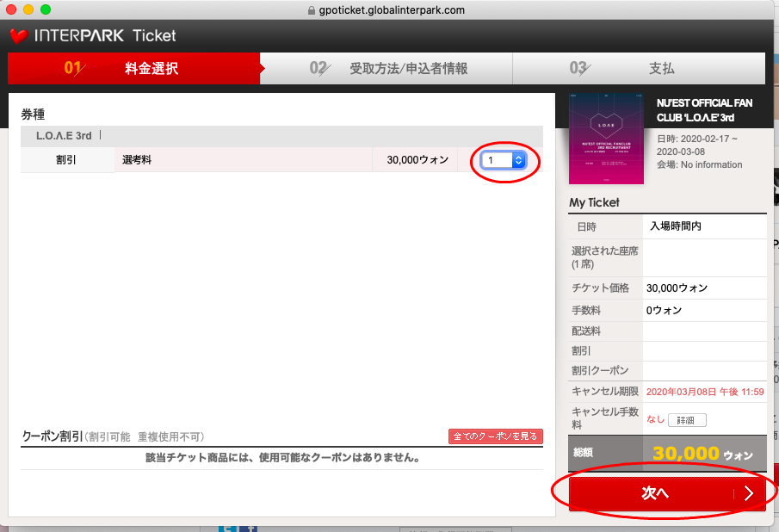Click the 次へ next button
The height and width of the screenshot is (532, 779).
pos(667,493)
